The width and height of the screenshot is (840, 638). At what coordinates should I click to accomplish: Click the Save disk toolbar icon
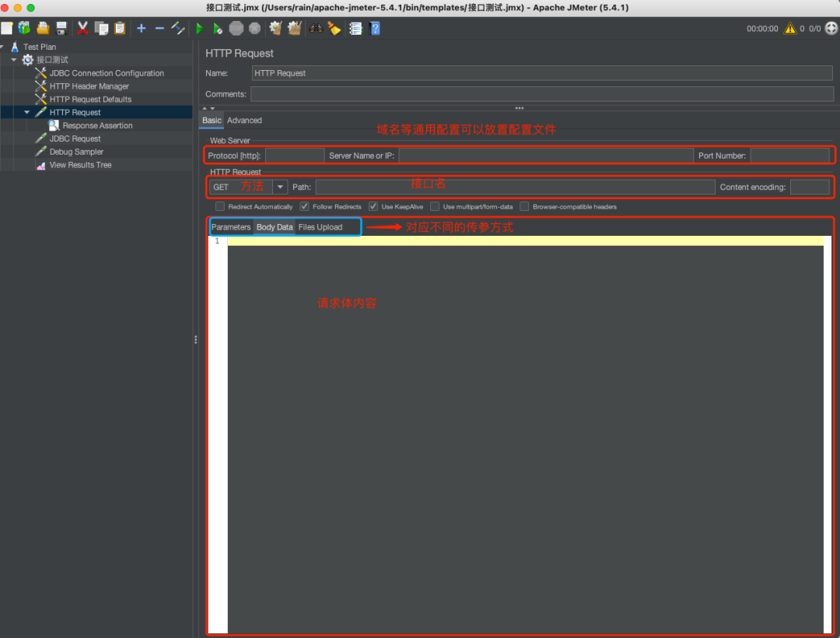click(x=61, y=29)
